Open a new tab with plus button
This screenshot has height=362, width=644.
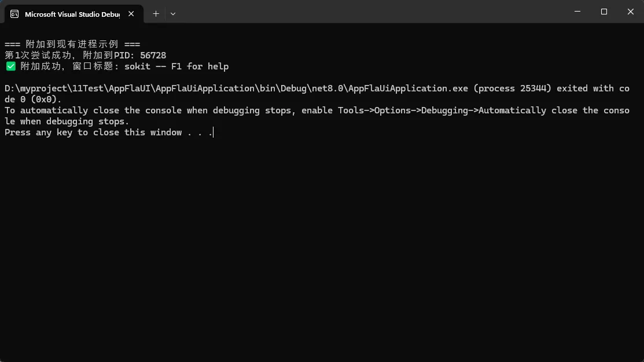point(156,14)
